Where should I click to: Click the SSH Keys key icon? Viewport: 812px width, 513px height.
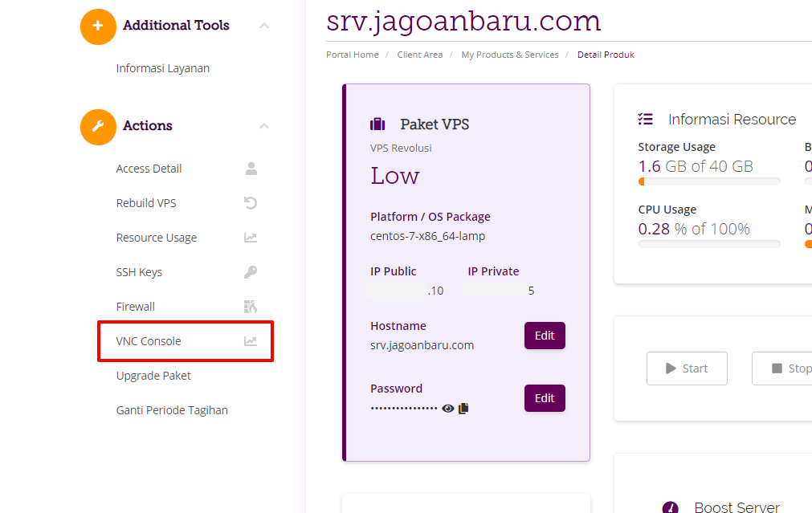tap(251, 272)
